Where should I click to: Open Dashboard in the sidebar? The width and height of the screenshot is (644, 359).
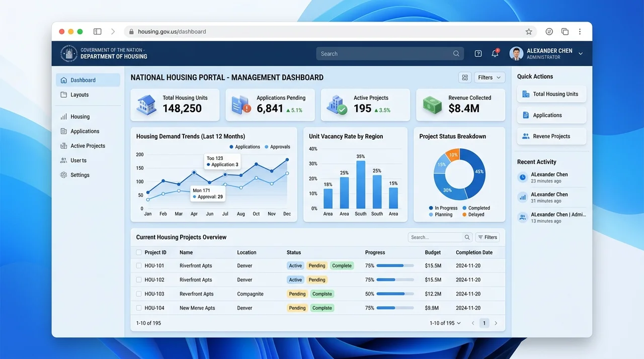coord(88,80)
